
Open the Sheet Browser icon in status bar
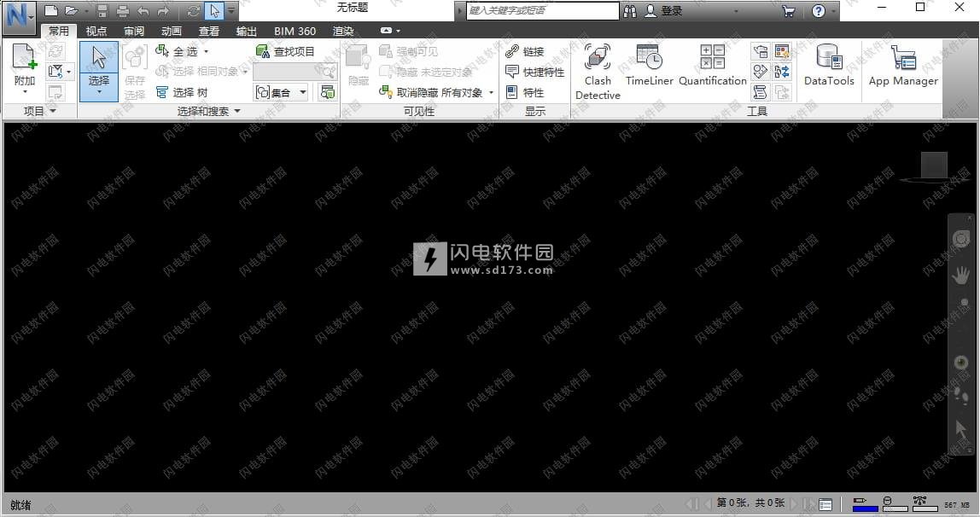coord(825,504)
